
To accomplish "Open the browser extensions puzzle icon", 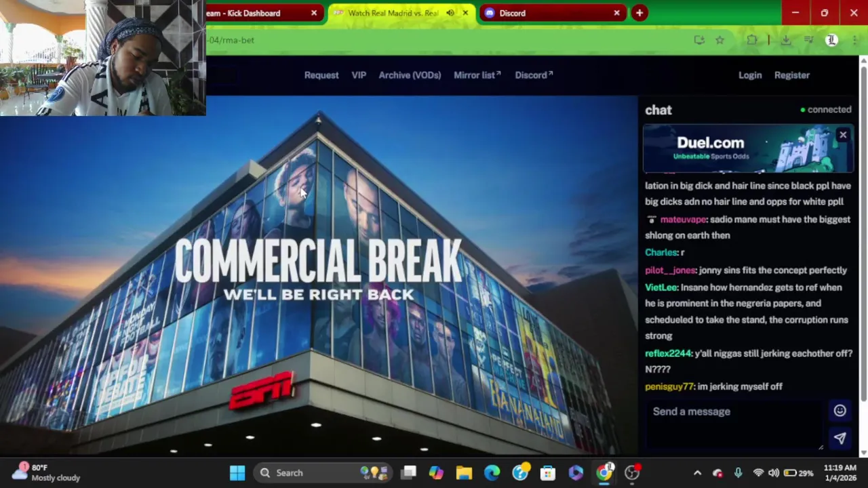I will pyautogui.click(x=751, y=40).
